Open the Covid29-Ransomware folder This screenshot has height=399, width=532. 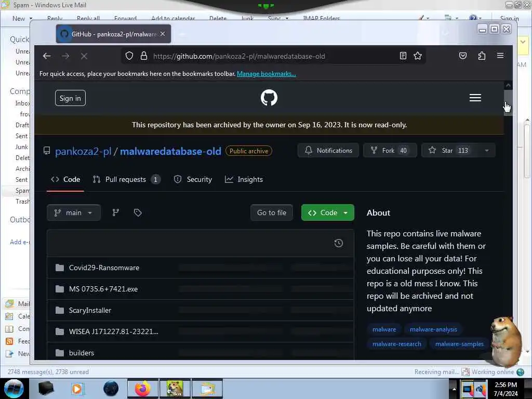(104, 268)
